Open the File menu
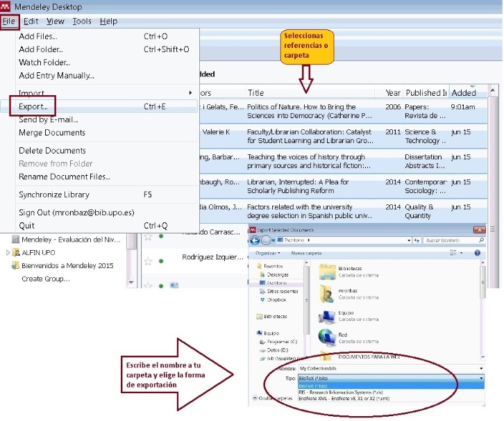Viewport: 504px width, 421px height. pyautogui.click(x=9, y=22)
